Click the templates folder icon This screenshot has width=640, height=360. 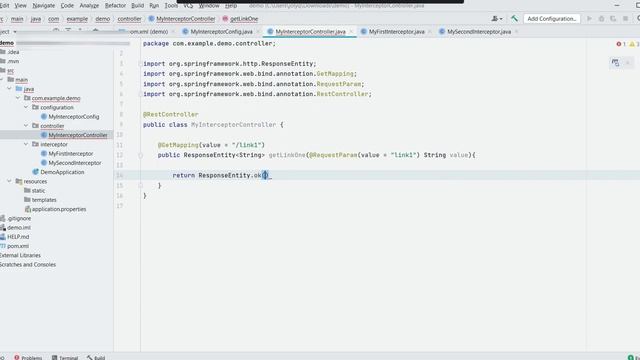pos(27,200)
